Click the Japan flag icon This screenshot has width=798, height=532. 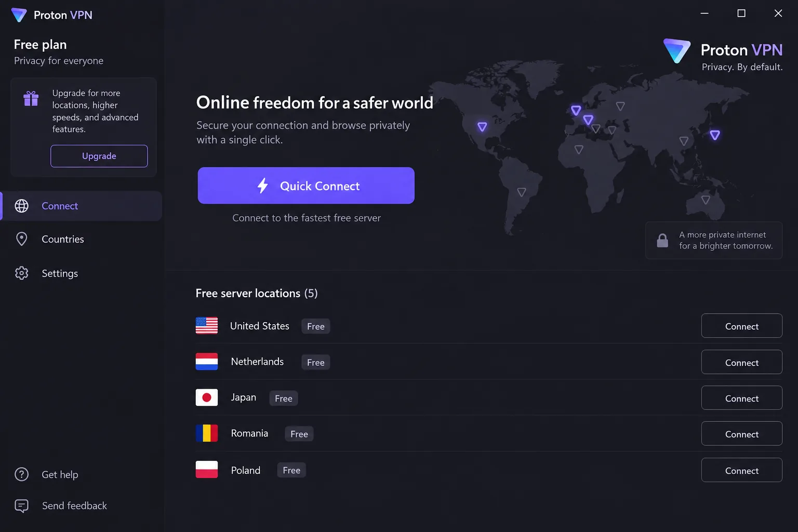tap(207, 397)
